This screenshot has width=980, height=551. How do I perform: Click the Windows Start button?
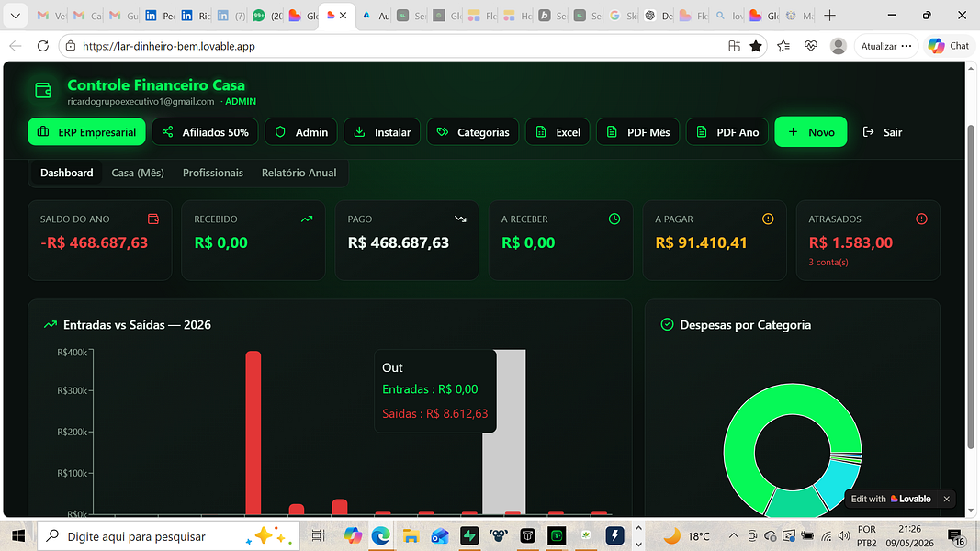[x=18, y=536]
